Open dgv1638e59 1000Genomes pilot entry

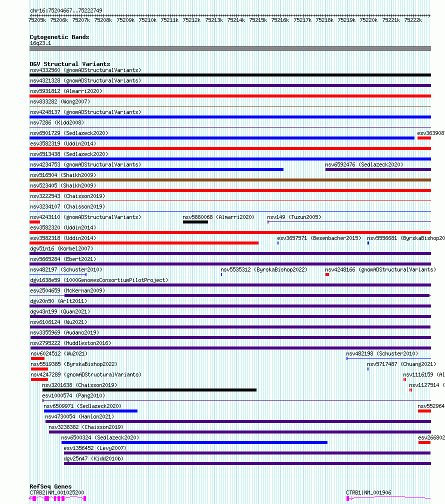pyautogui.click(x=99, y=280)
